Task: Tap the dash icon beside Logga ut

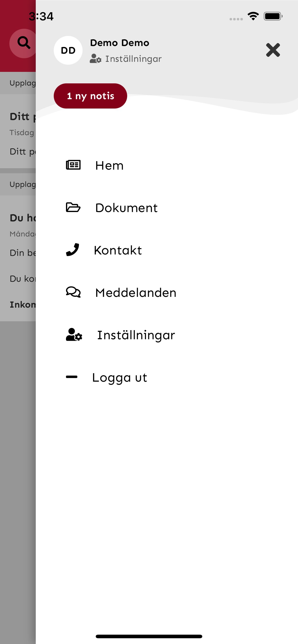Action: tap(72, 377)
